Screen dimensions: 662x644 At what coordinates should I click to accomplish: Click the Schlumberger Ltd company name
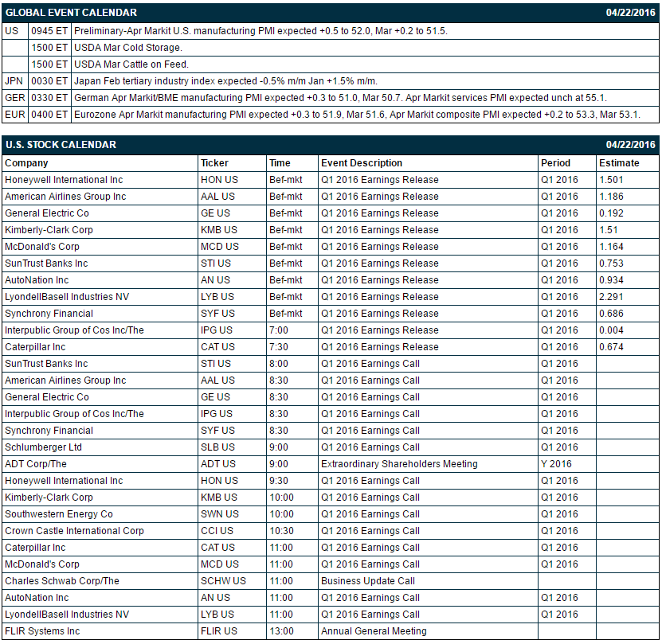[43, 447]
